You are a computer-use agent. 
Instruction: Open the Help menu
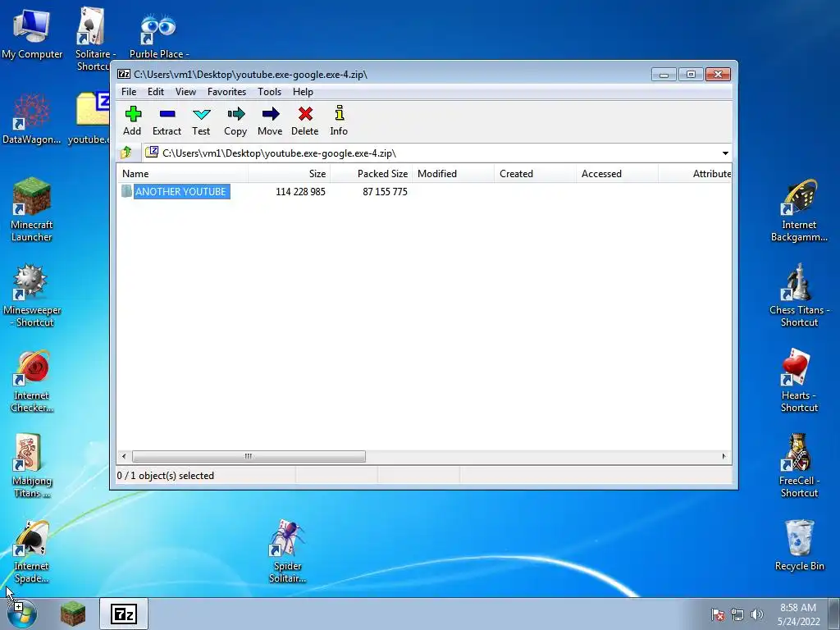[303, 92]
